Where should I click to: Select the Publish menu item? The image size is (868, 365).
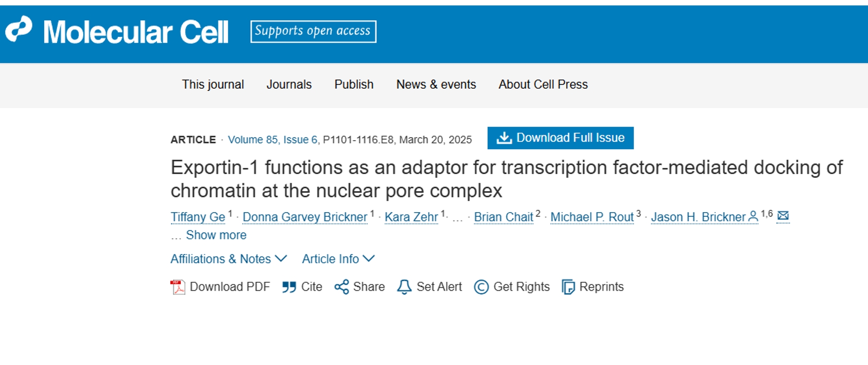[x=354, y=85]
